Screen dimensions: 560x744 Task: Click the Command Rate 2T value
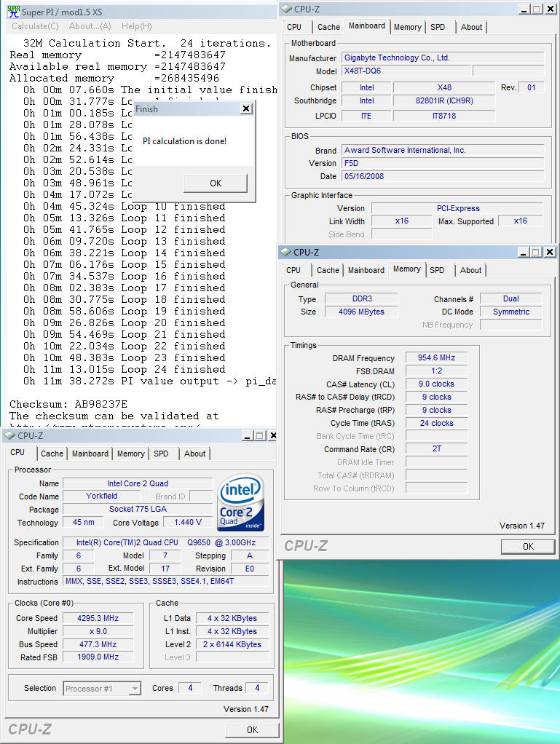pos(436,449)
